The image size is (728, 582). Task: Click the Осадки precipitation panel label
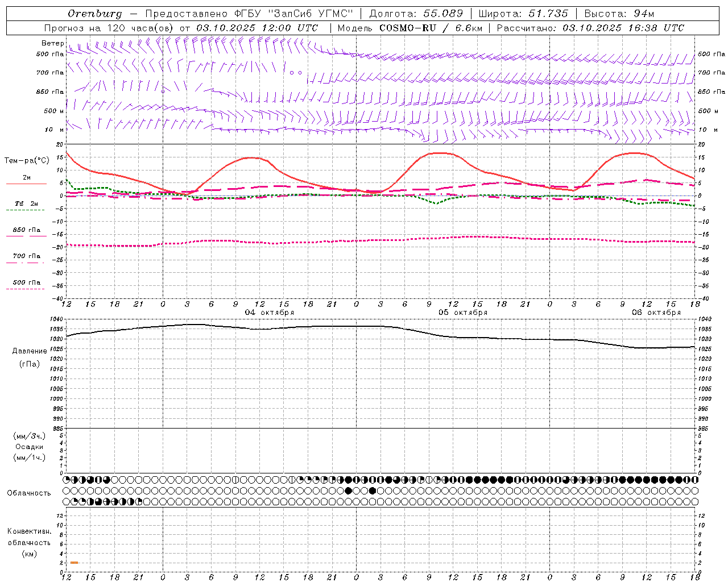point(30,447)
